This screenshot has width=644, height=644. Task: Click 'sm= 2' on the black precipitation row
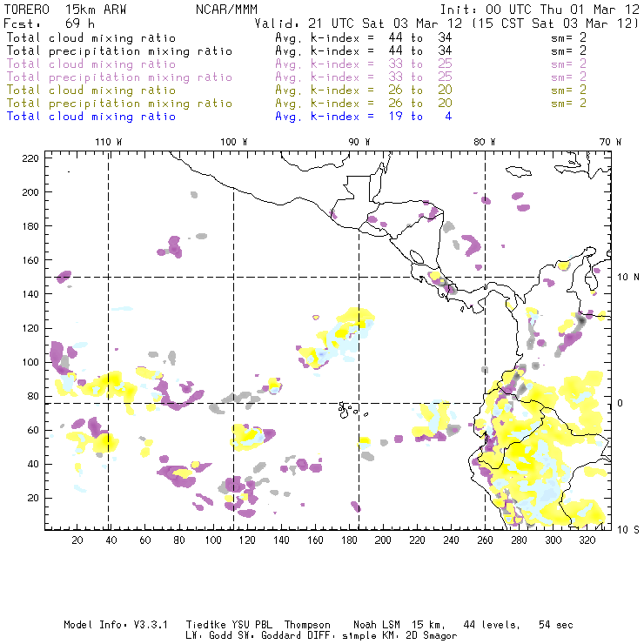click(568, 51)
